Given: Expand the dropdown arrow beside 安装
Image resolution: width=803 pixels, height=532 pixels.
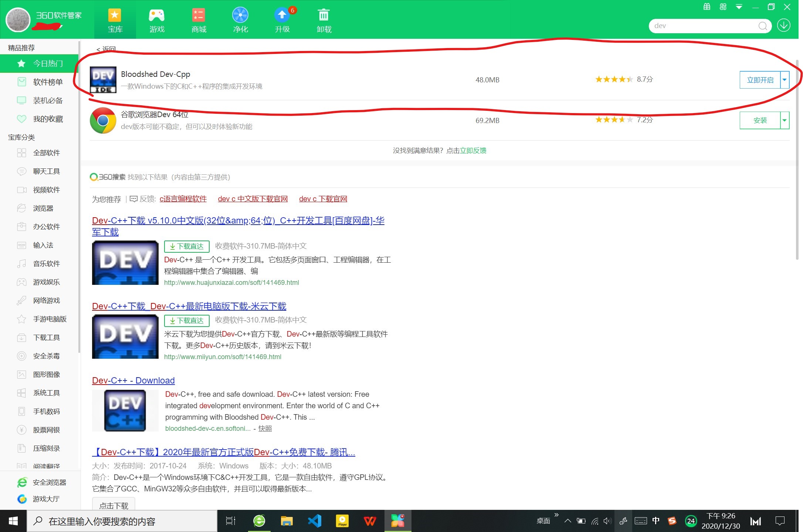Looking at the screenshot, I should [785, 120].
